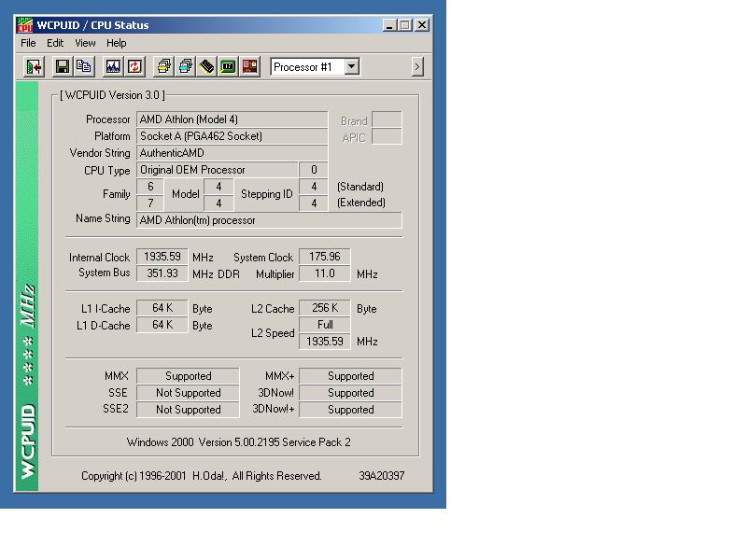
Task: Click the MMX Supported field
Action: (x=188, y=376)
